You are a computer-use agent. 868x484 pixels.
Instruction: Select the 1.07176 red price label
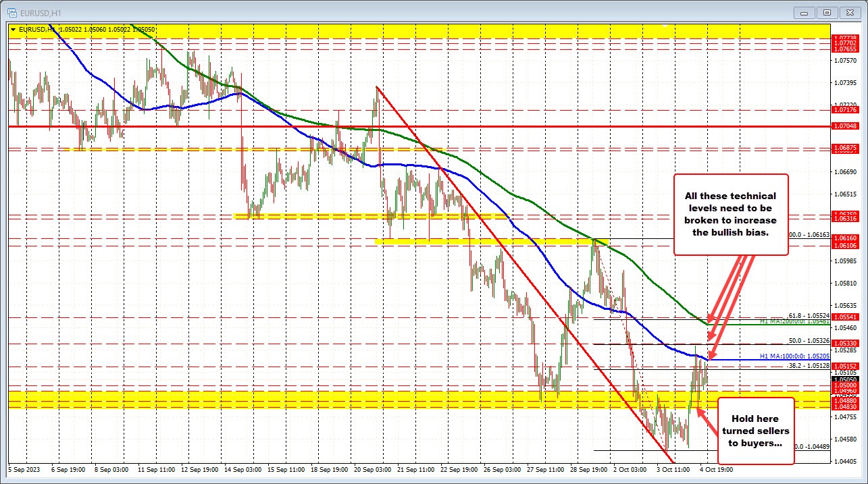point(845,109)
